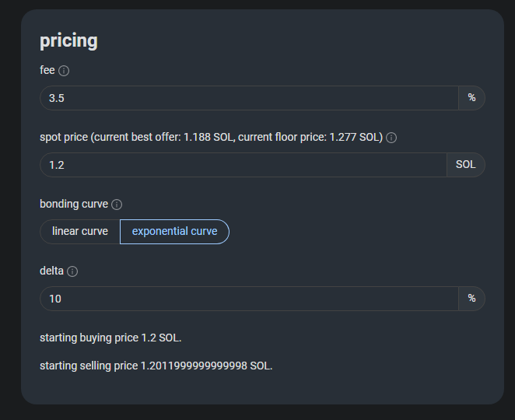Click the delta label text
Viewport: 515px width, 420px height.
pos(52,271)
